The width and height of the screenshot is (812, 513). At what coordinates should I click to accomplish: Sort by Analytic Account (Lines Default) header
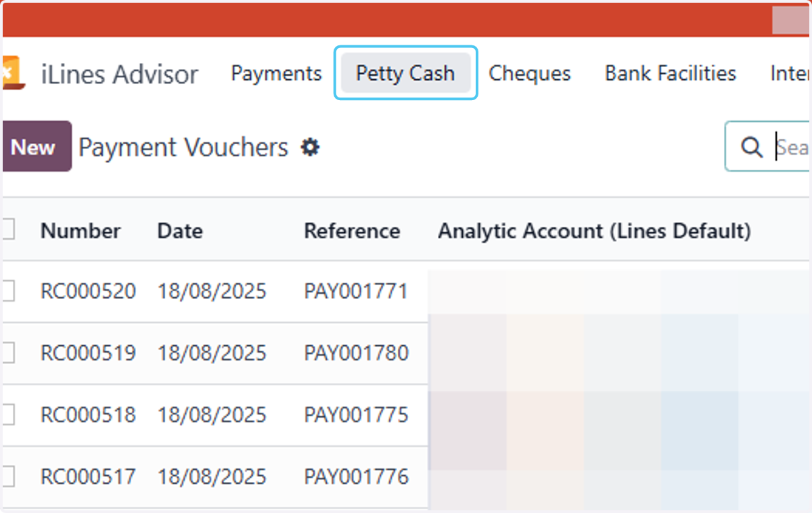click(x=594, y=231)
